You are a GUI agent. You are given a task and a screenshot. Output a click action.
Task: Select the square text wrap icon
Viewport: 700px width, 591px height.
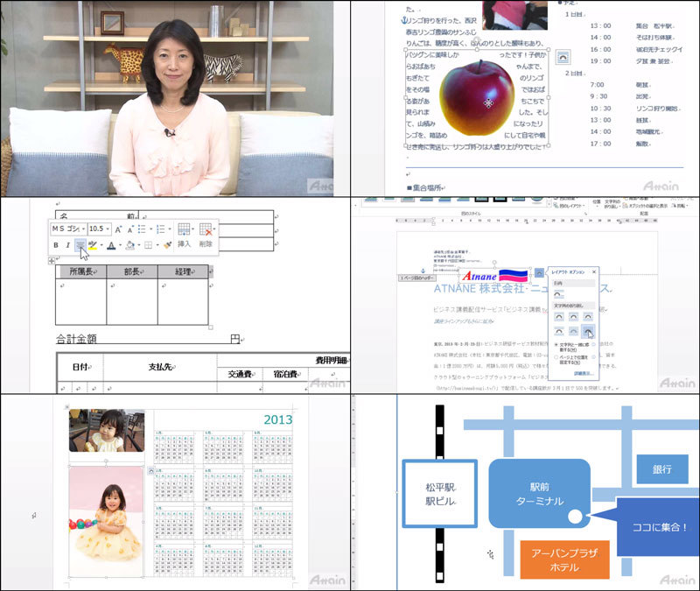(x=559, y=317)
